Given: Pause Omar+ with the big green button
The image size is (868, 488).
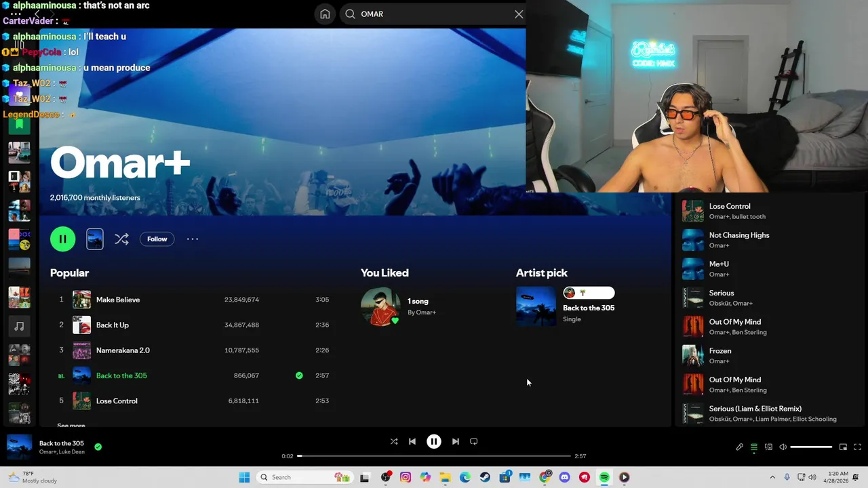Looking at the screenshot, I should point(62,239).
